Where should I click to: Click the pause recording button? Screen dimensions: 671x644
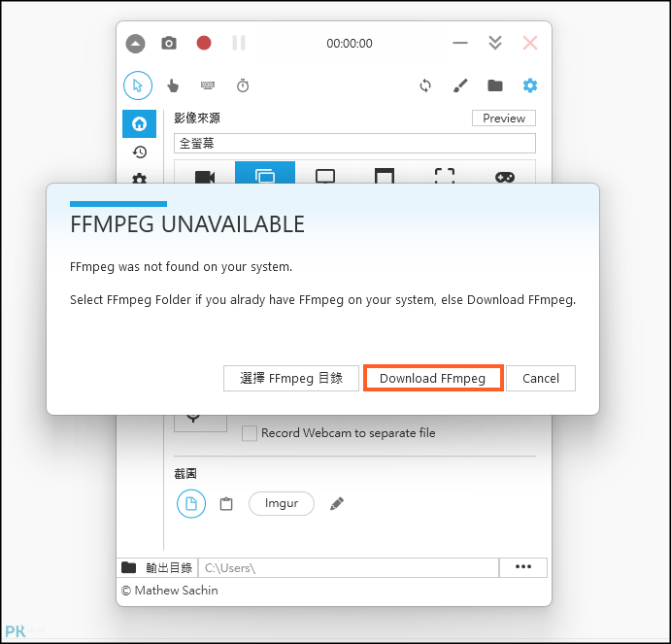pyautogui.click(x=239, y=44)
